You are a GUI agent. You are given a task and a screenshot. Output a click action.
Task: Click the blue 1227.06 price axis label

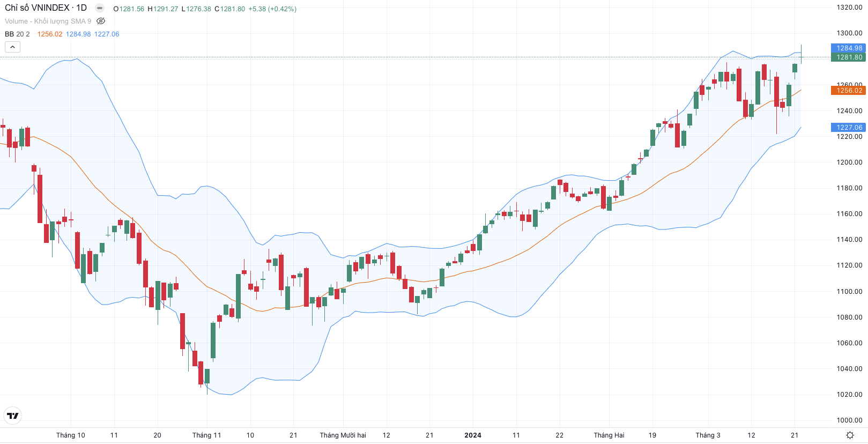click(849, 127)
